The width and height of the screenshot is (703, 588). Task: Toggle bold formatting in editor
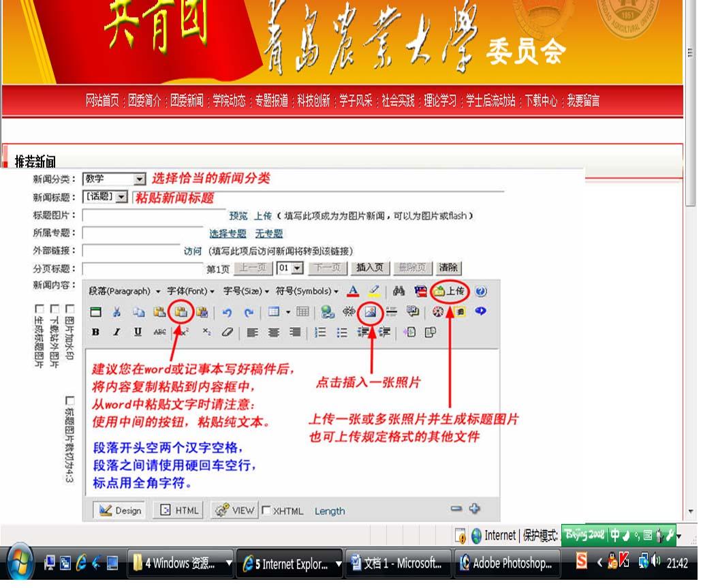pos(95,332)
